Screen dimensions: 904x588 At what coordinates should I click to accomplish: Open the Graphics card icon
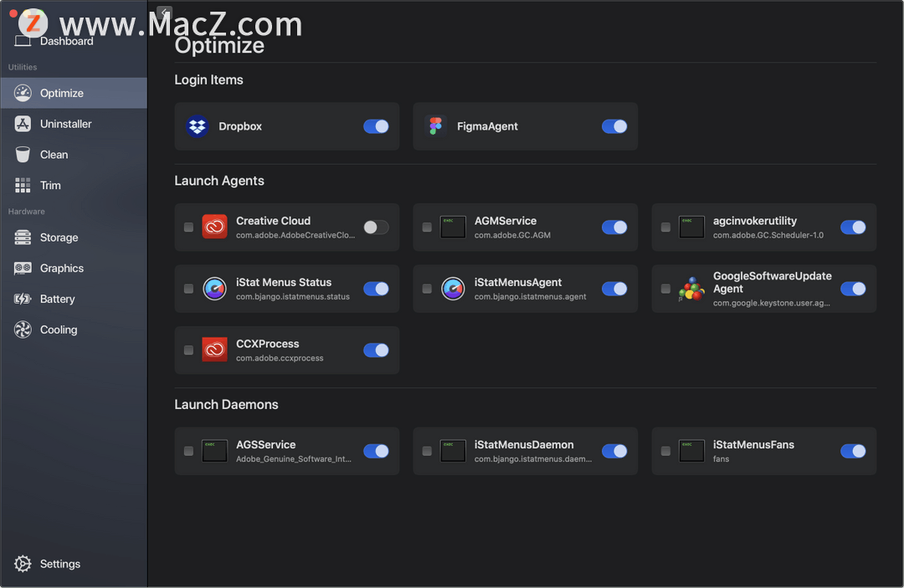tap(23, 268)
